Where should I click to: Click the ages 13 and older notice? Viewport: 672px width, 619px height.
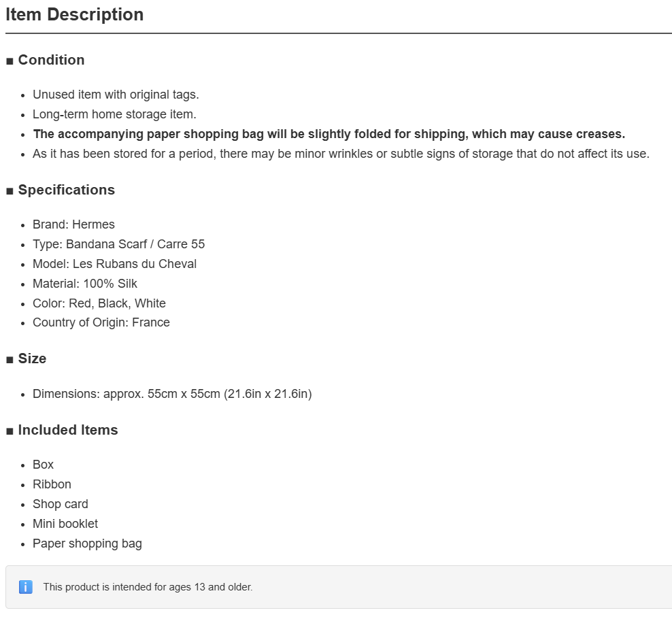[148, 587]
